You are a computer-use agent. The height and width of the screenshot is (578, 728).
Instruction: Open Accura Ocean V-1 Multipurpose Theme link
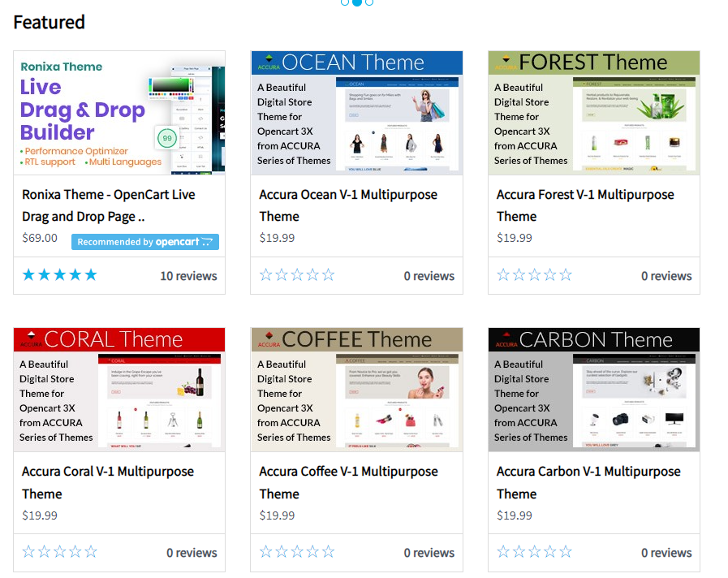348,205
